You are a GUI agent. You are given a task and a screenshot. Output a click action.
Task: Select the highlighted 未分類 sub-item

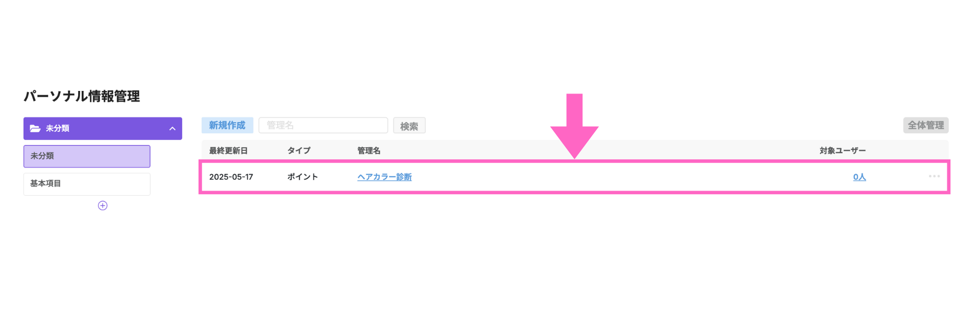pos(87,156)
